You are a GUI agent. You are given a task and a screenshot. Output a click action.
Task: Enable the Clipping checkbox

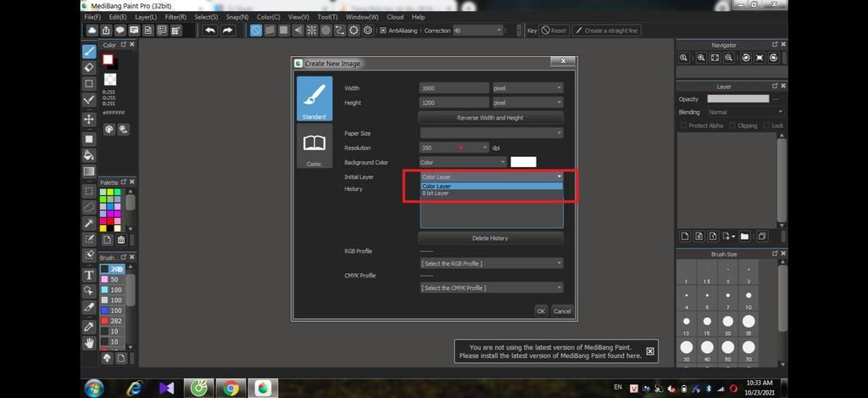[x=732, y=126]
